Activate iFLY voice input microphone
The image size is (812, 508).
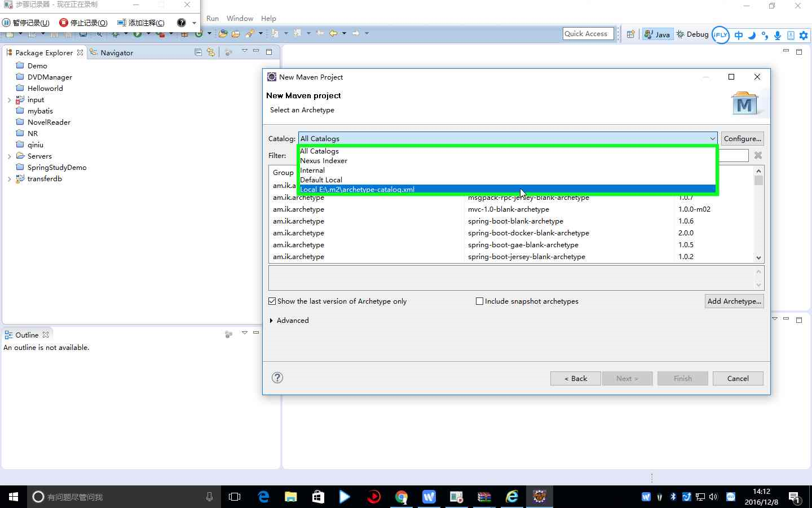778,35
